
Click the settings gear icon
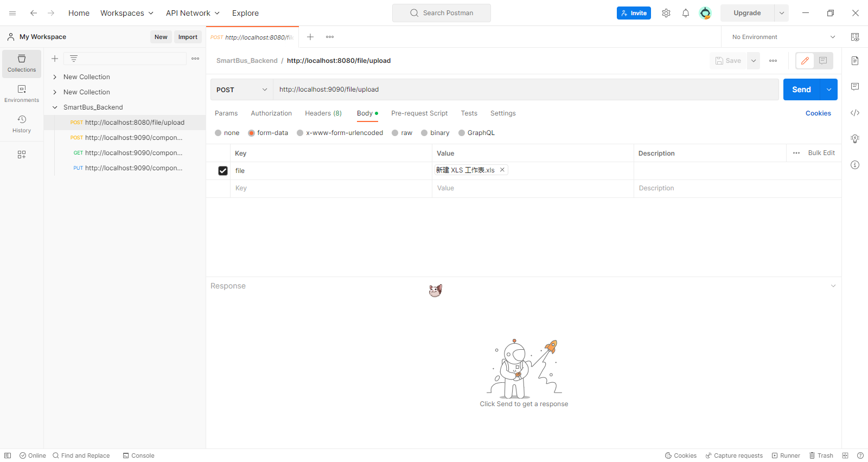[666, 13]
